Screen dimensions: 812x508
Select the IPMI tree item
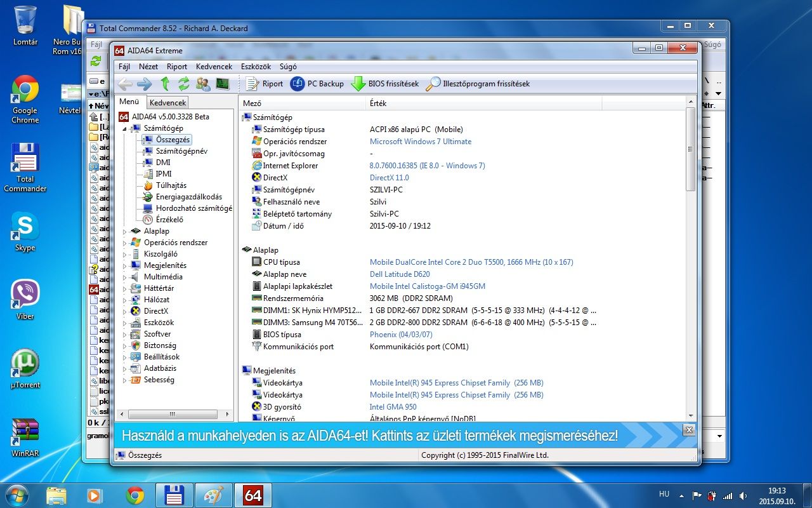point(164,174)
